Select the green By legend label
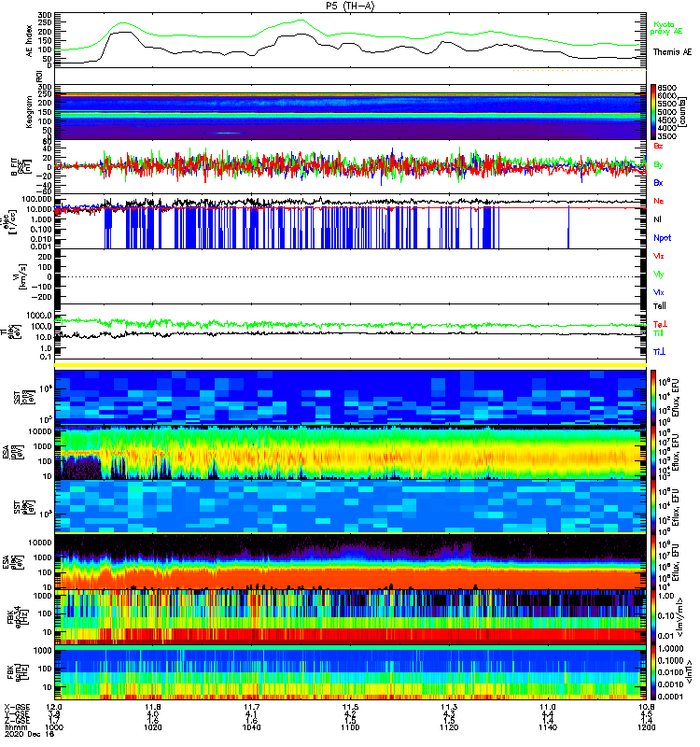Image resolution: width=700 pixels, height=747 pixels. [x=659, y=164]
